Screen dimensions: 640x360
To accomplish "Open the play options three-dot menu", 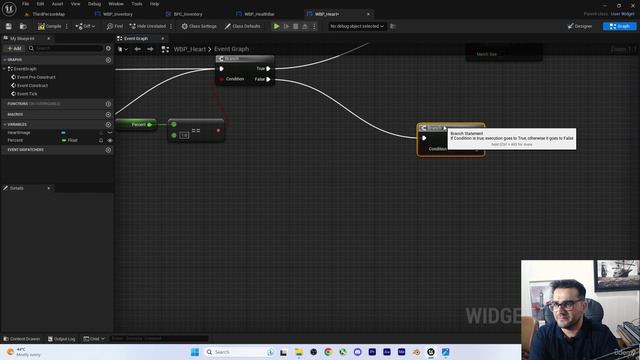I will pos(314,26).
